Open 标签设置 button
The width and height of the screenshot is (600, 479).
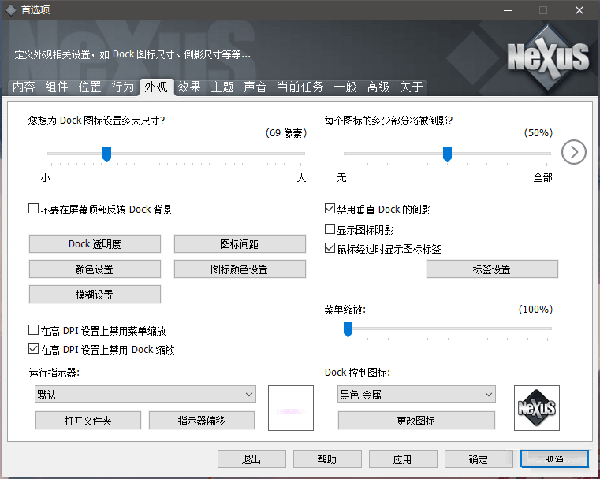[492, 269]
